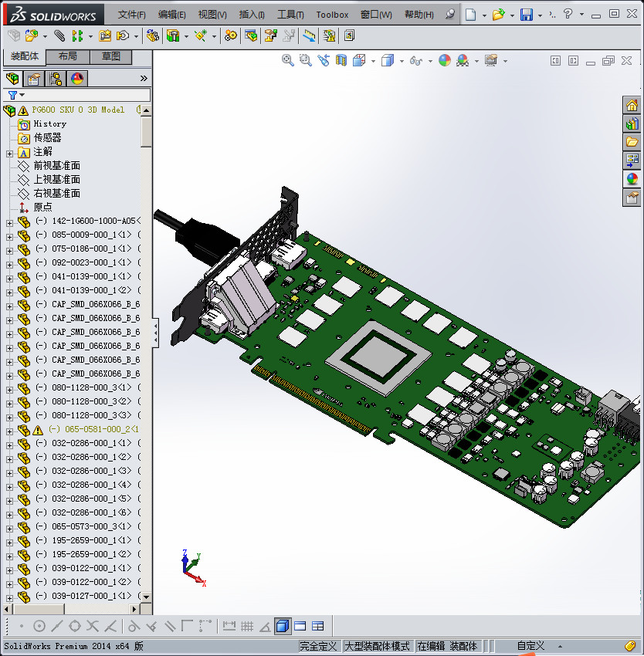Toggle the highlighted 3D view button
This screenshot has height=656, width=644.
click(x=283, y=627)
